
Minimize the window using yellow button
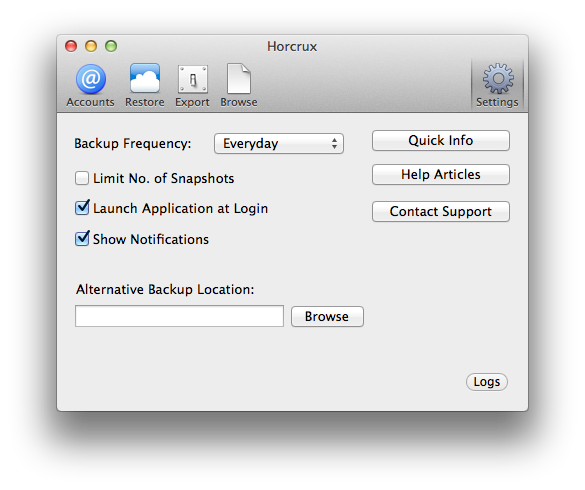click(x=91, y=46)
